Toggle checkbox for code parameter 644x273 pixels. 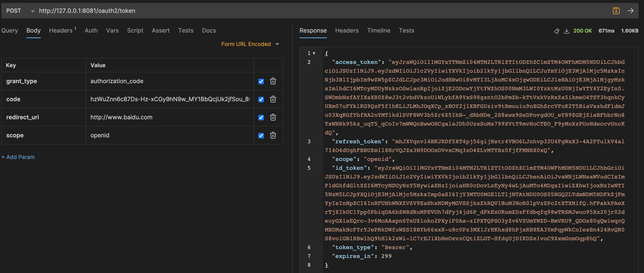point(261,99)
